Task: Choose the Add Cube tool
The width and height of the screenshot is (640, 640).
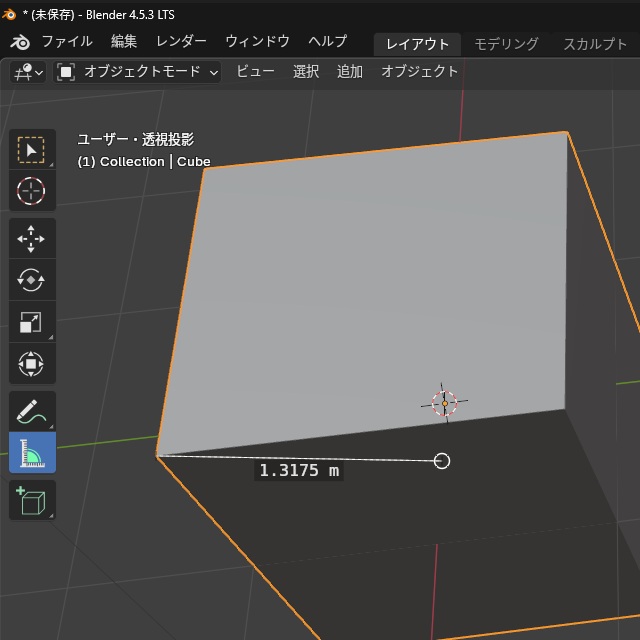Action: point(32,500)
